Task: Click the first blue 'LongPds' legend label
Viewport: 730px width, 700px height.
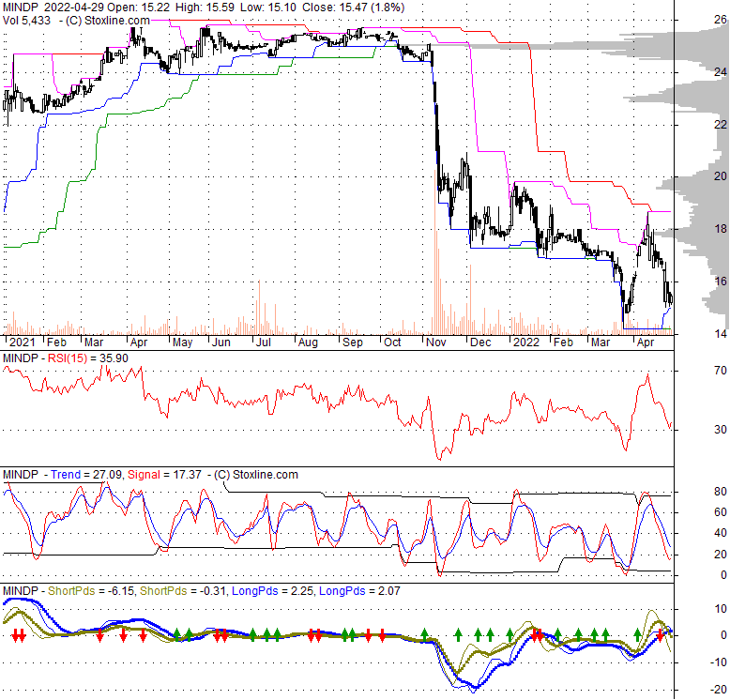Action: click(254, 591)
